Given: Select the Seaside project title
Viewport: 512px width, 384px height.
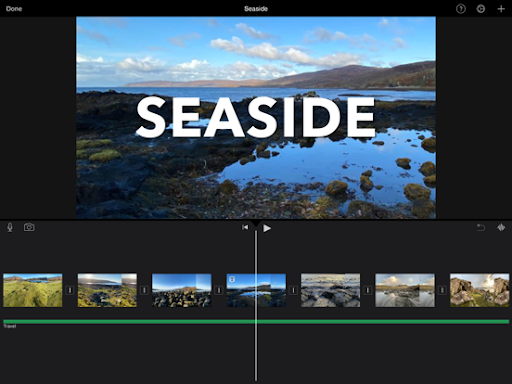Looking at the screenshot, I should (x=256, y=9).
